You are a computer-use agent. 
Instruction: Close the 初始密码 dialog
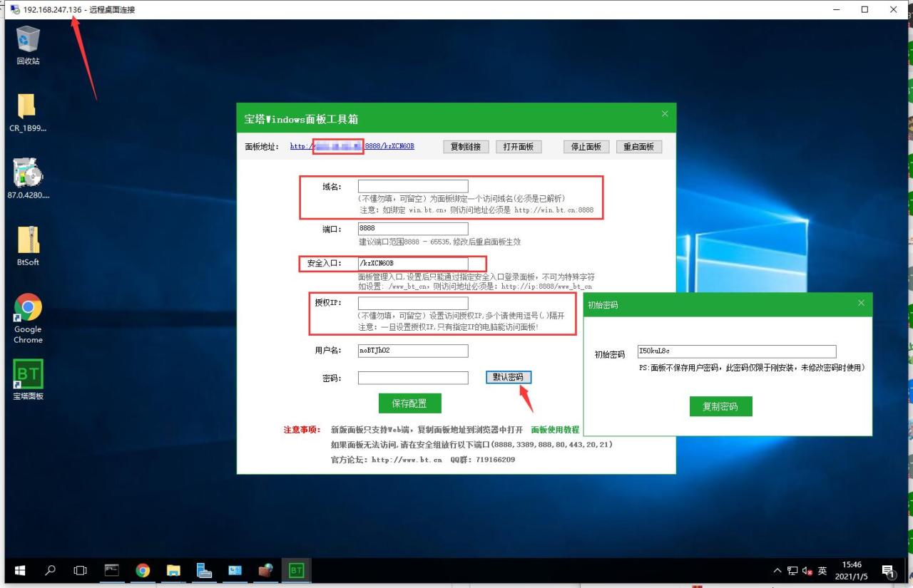click(861, 304)
